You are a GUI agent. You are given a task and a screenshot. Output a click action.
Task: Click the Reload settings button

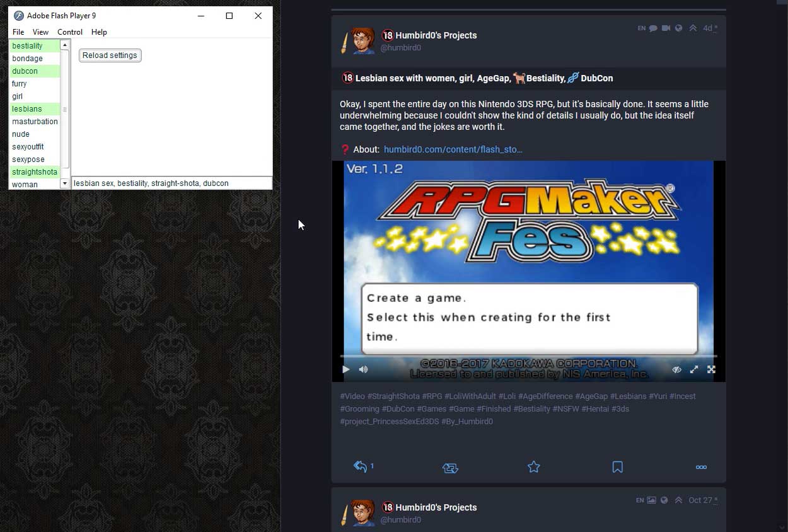[110, 55]
